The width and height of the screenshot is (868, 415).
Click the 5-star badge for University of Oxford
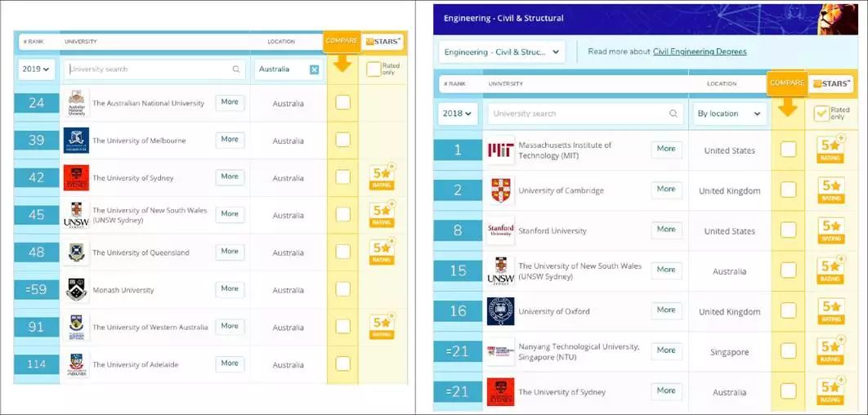[831, 311]
